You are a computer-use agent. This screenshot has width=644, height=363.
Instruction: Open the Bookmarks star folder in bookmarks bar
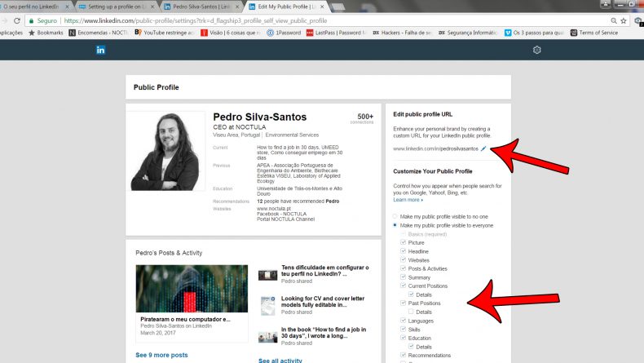[46, 33]
